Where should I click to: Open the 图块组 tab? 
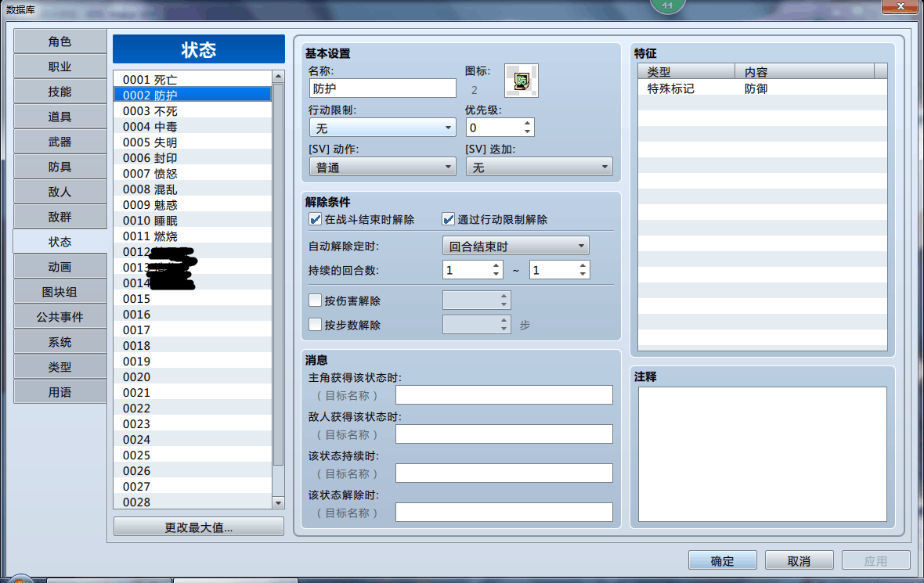[x=60, y=292]
